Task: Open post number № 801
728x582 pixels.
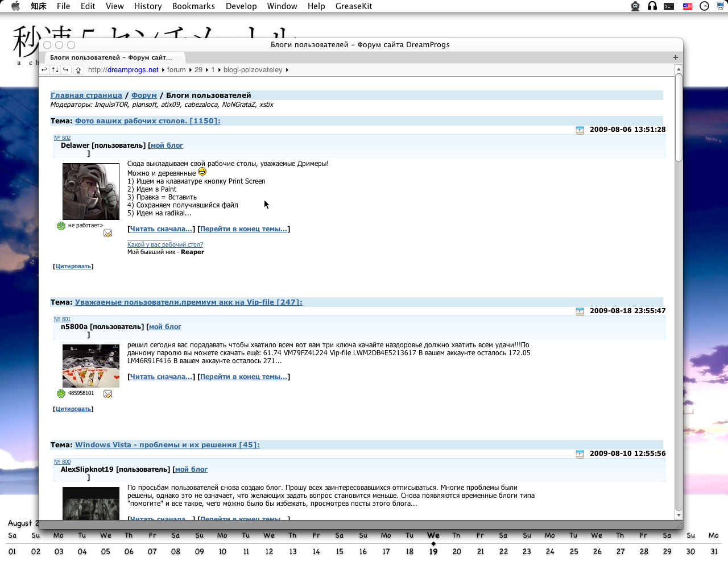Action: click(x=63, y=319)
